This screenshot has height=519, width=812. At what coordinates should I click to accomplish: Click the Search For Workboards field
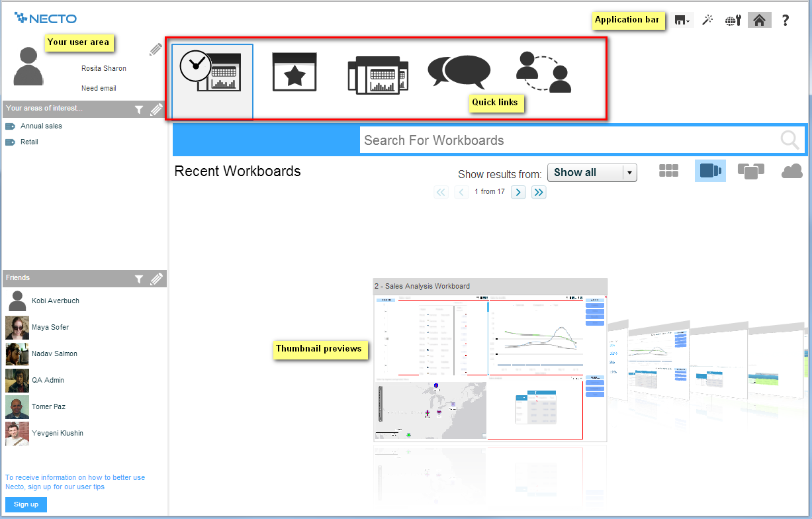tap(569, 140)
